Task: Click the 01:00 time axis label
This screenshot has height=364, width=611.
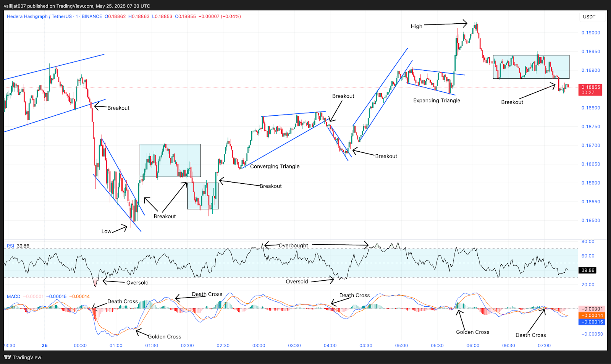Action: tap(116, 345)
